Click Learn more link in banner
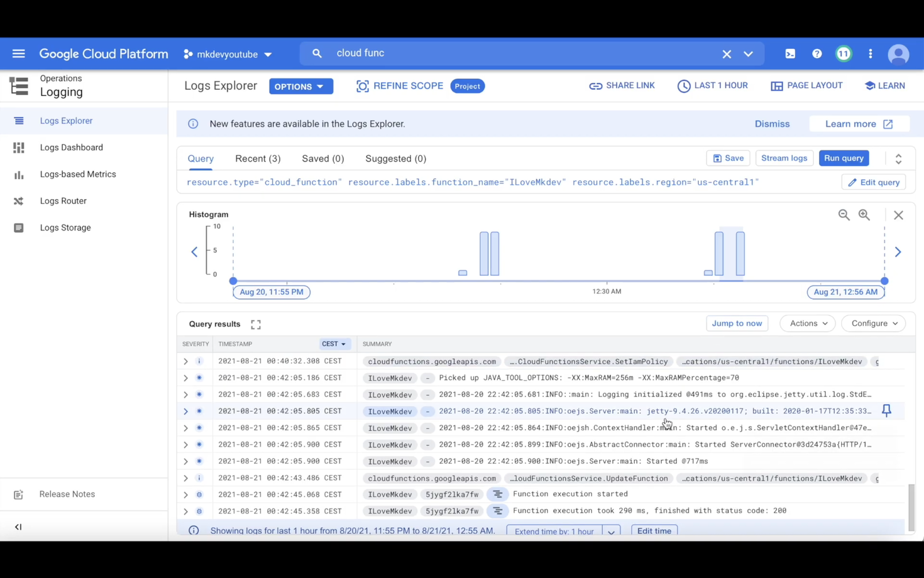This screenshot has height=578, width=924. 859,124
